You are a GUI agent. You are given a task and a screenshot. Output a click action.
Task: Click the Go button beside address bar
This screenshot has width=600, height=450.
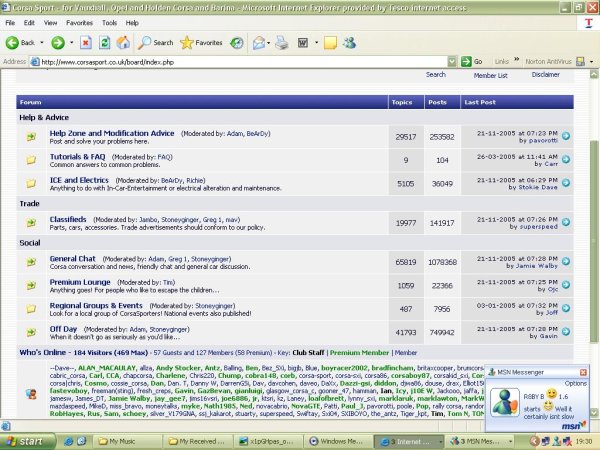coord(472,61)
